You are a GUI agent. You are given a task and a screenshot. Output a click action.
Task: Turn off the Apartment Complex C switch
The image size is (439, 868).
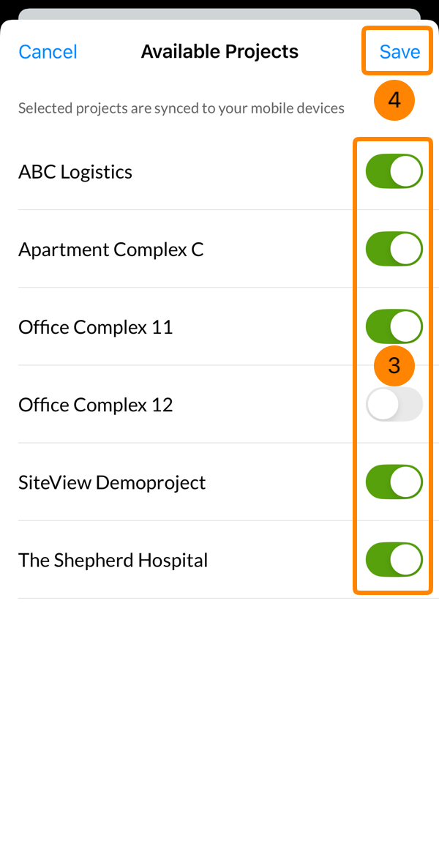click(394, 249)
